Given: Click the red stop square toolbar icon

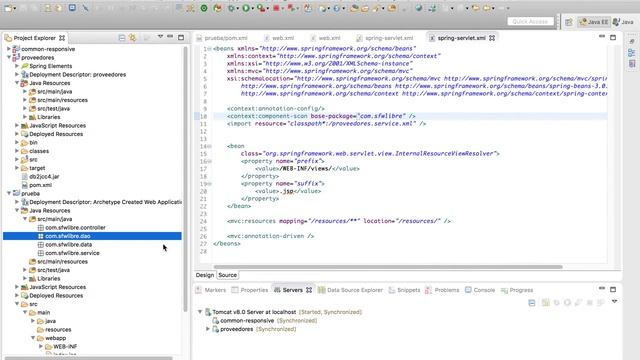Looking at the screenshot, I should 276,8.
